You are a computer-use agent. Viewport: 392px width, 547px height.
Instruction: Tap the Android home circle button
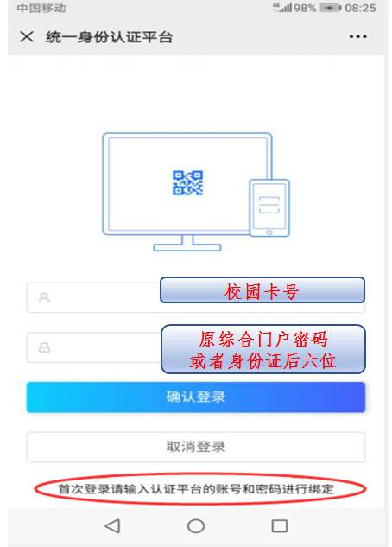pyautogui.click(x=196, y=525)
